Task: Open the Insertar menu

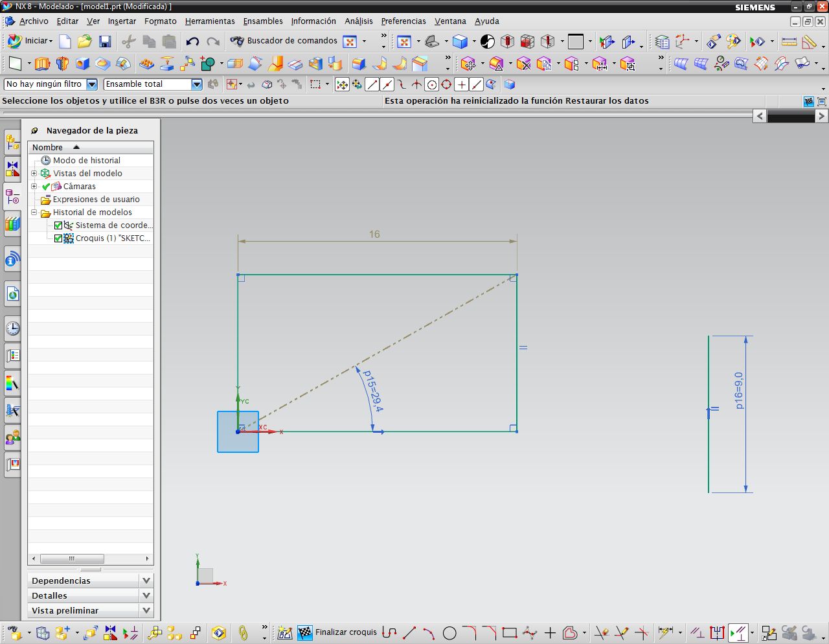Action: [x=122, y=21]
